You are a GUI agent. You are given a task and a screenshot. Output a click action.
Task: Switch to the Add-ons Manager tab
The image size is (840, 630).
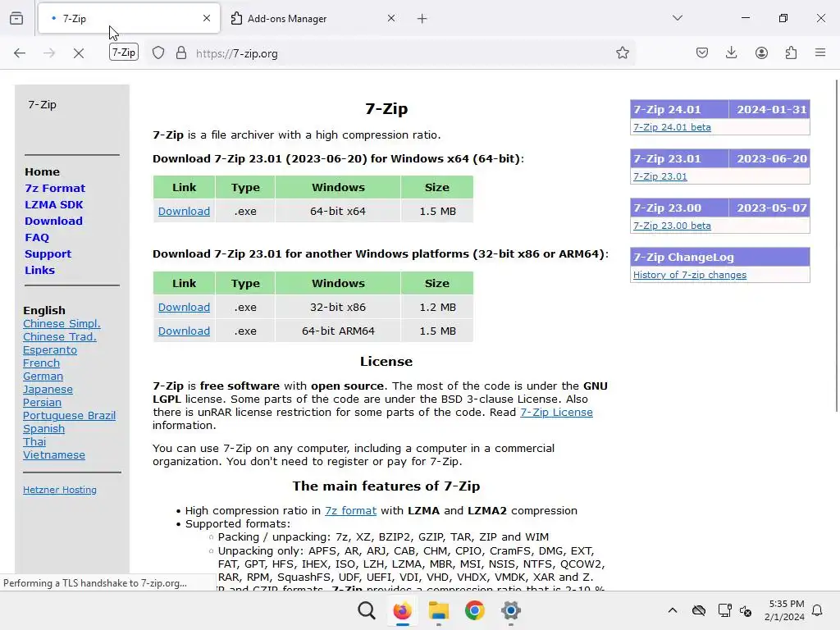click(311, 19)
